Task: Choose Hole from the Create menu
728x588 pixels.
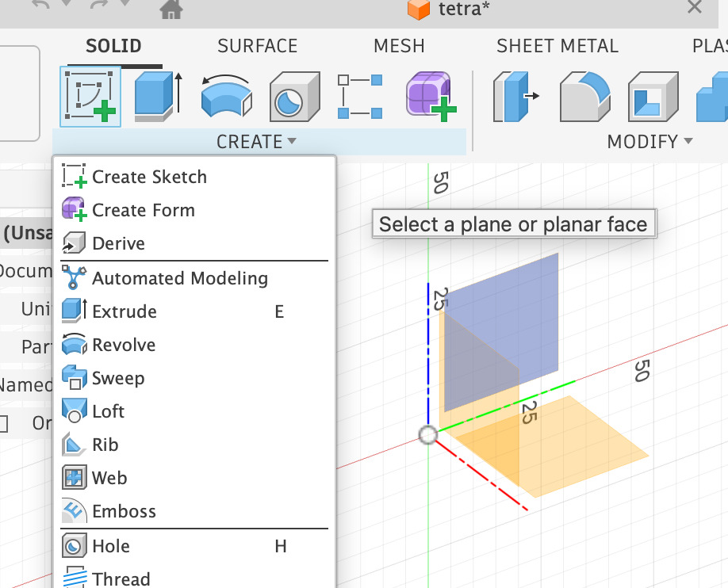Action: 194,546
